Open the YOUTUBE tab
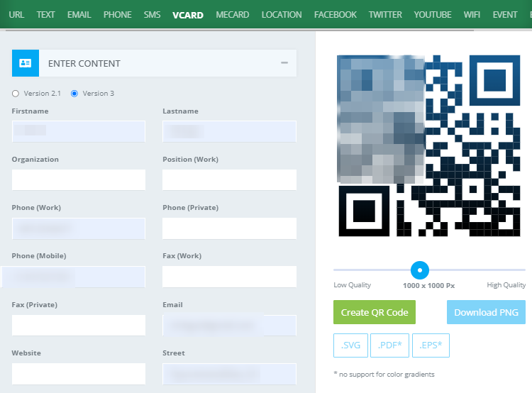Image resolution: width=532 pixels, height=393 pixels. tap(433, 15)
